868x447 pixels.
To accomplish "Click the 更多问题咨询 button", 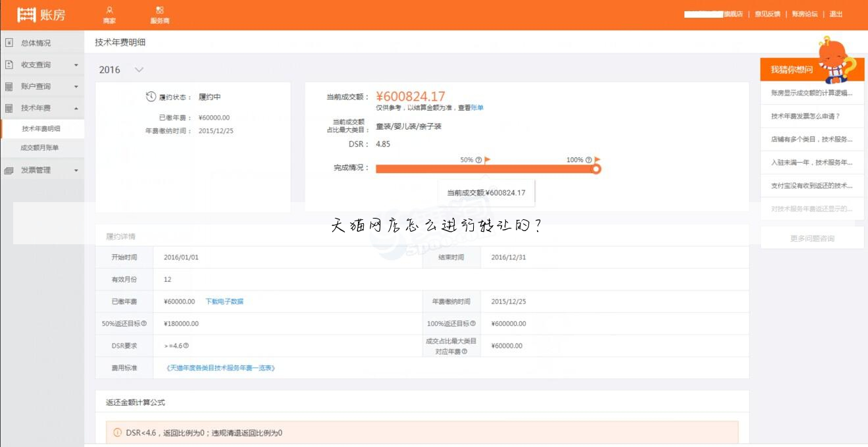I will click(812, 238).
